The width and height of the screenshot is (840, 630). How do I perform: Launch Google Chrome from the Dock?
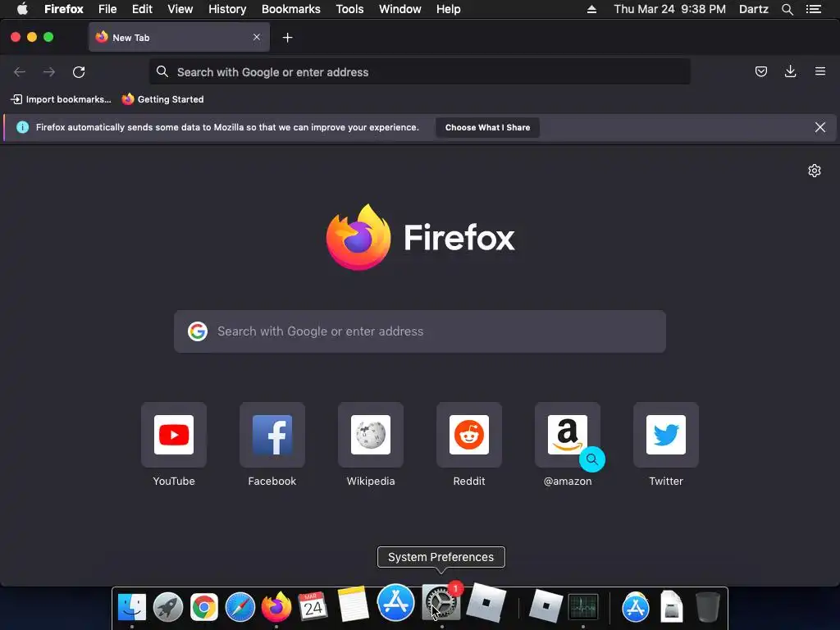point(204,607)
